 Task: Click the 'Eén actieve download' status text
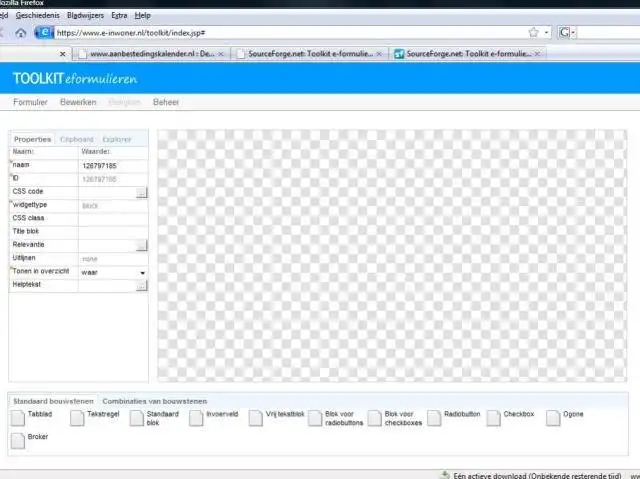point(537,475)
